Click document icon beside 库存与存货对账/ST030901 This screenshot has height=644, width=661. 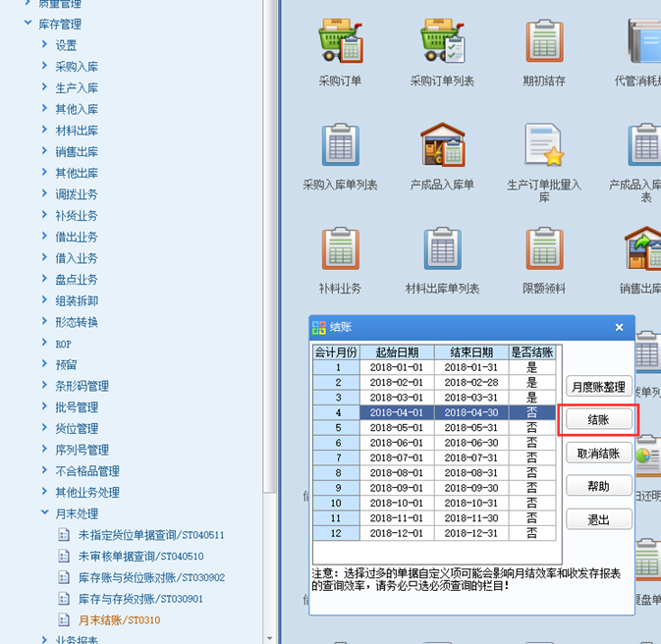tap(64, 599)
